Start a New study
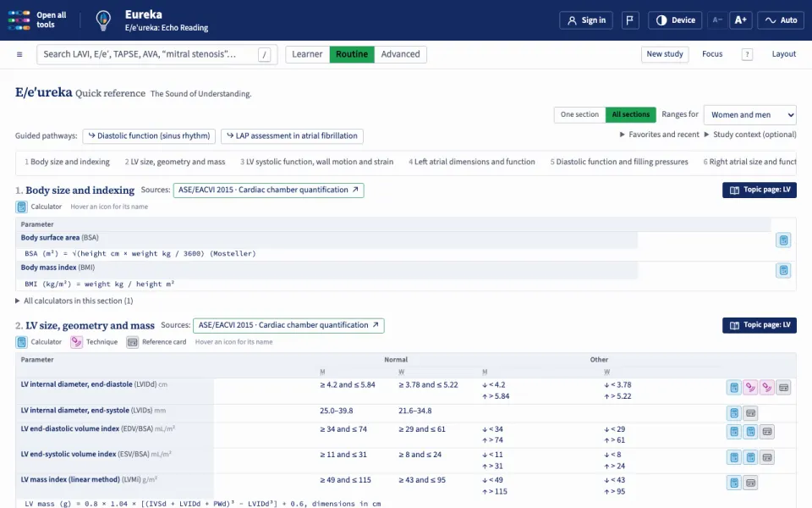812x508 pixels. pos(665,54)
